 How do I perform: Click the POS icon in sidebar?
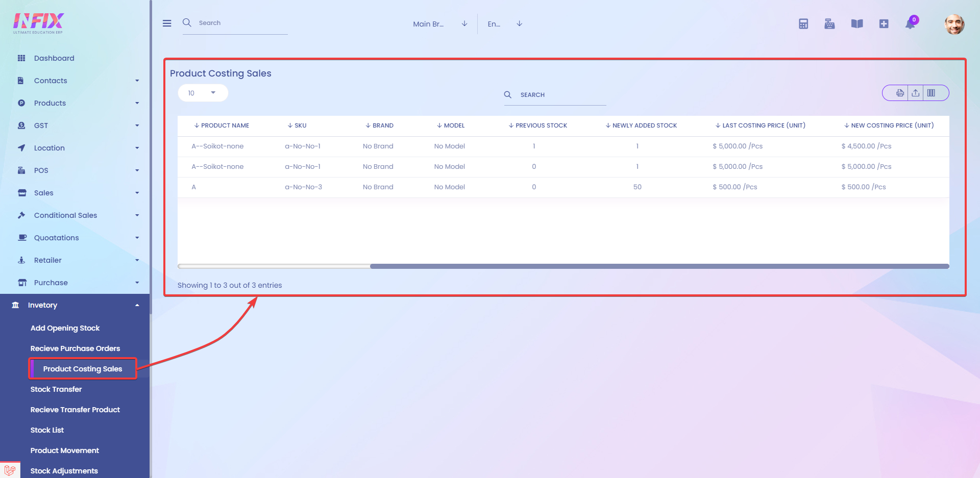tap(21, 170)
